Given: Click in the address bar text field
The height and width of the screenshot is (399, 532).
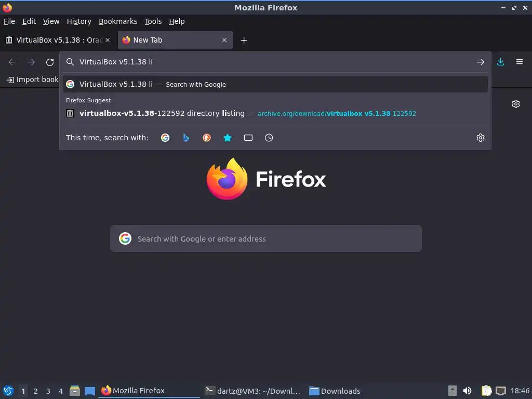Looking at the screenshot, I should coord(275,62).
